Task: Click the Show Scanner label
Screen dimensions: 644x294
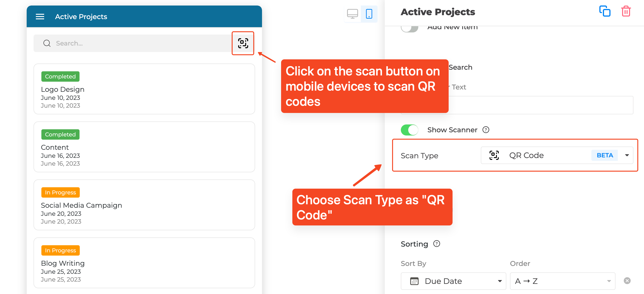Action: 452,130
